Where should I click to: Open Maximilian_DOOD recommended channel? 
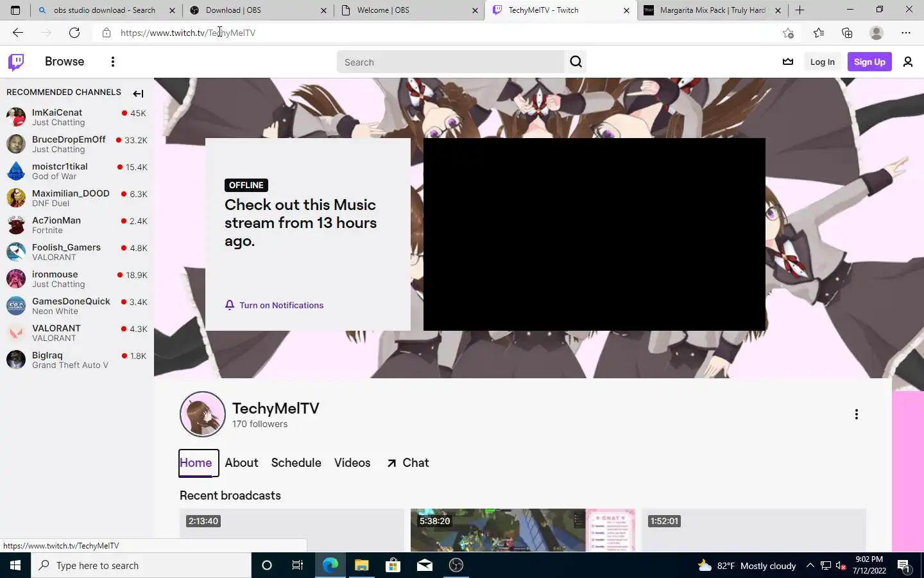point(77,198)
